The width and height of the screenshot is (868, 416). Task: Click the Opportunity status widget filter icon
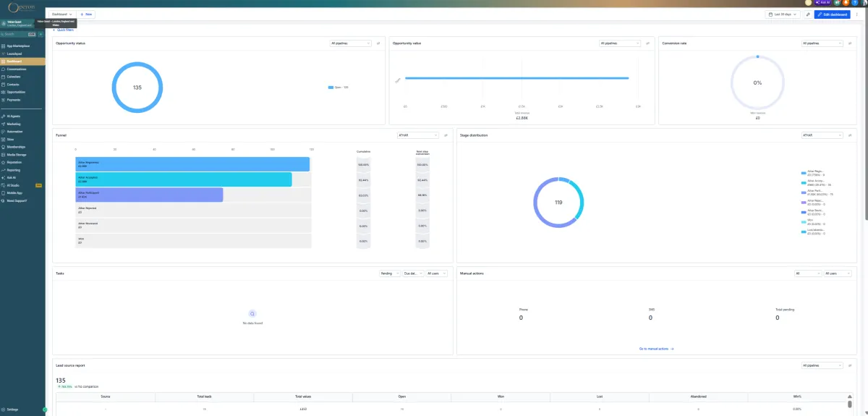pos(378,43)
